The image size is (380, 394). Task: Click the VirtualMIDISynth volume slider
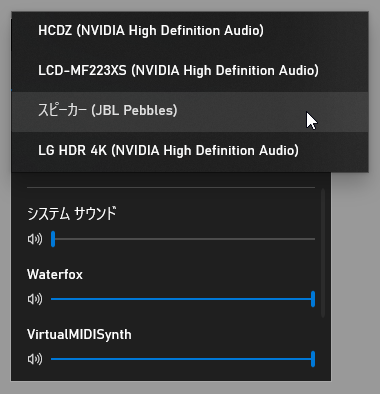coord(183,359)
